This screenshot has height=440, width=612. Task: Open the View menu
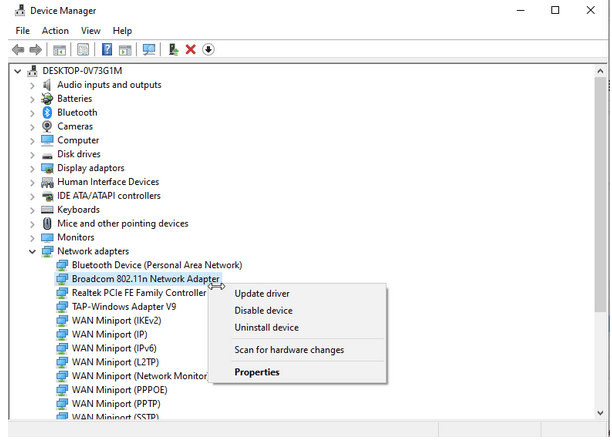[x=91, y=30]
